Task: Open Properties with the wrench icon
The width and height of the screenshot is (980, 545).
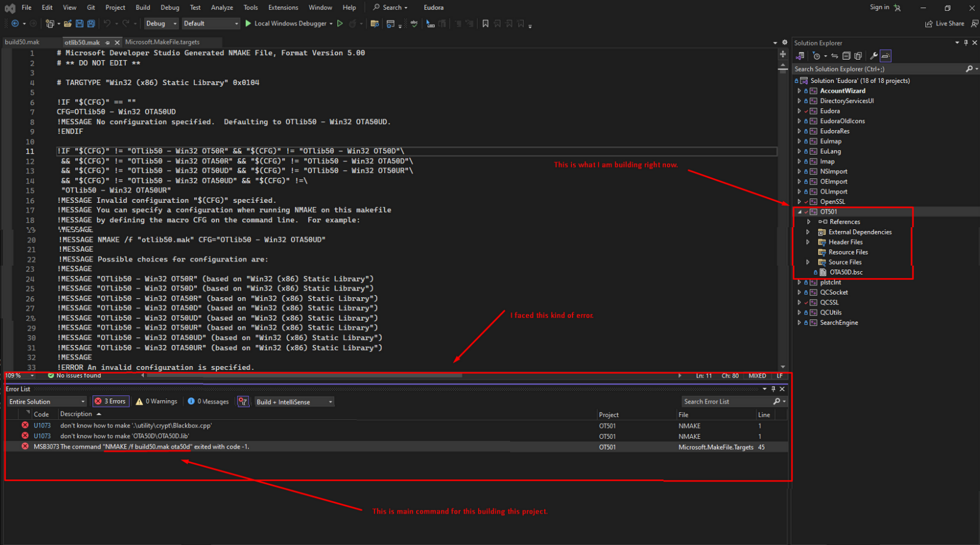Action: point(874,56)
